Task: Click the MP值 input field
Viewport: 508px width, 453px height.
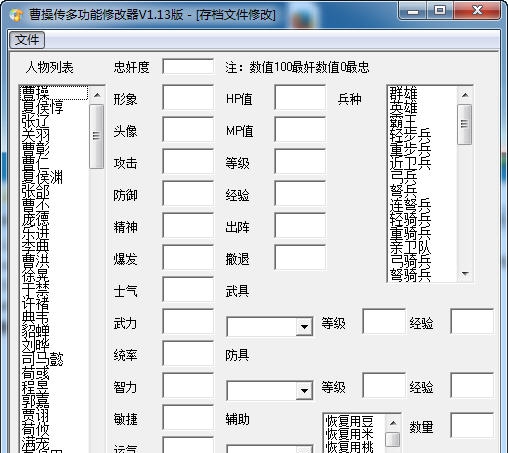Action: (300, 129)
